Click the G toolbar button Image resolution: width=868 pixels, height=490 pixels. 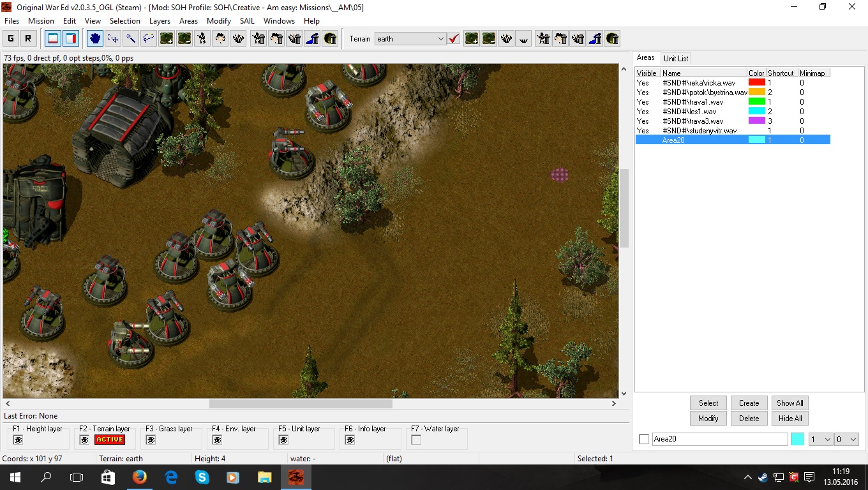tap(11, 38)
